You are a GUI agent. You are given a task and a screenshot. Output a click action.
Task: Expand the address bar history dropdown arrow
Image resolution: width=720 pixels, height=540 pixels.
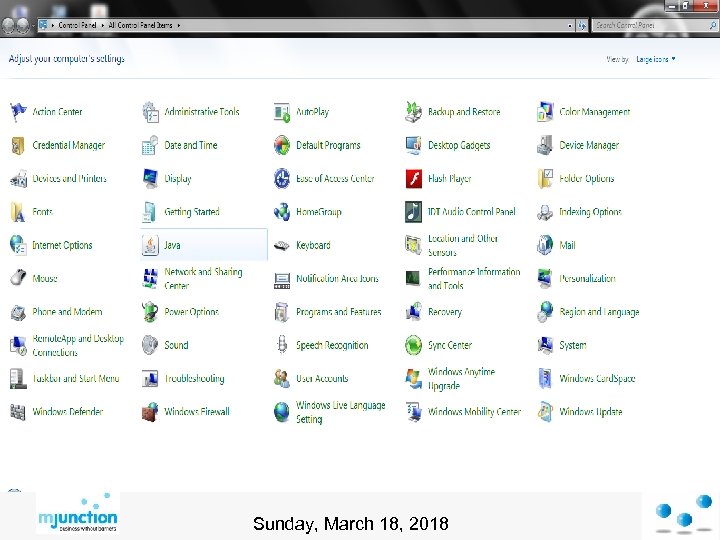(570, 26)
